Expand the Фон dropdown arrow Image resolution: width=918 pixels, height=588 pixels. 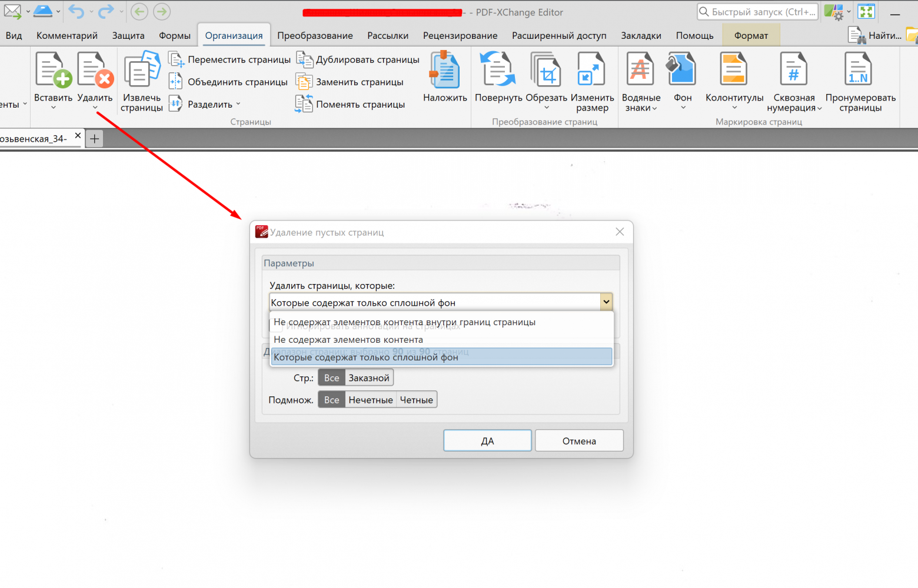[683, 108]
